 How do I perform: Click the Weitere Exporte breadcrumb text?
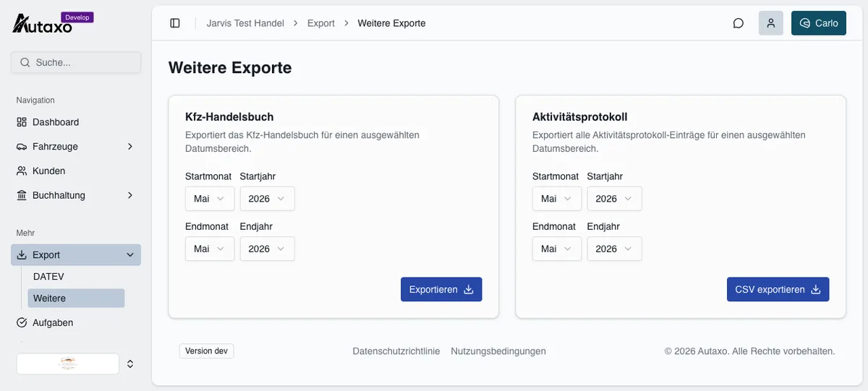pyautogui.click(x=392, y=23)
